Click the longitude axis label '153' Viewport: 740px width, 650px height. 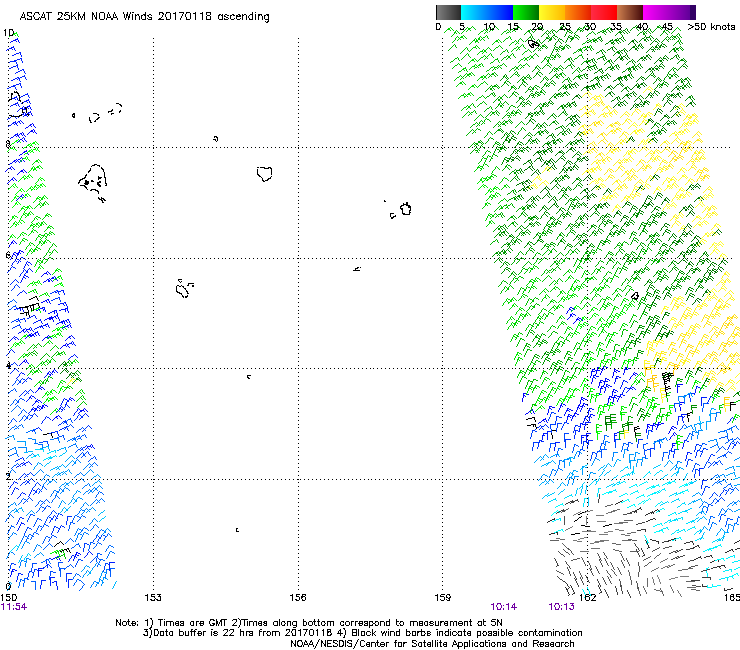(x=153, y=598)
